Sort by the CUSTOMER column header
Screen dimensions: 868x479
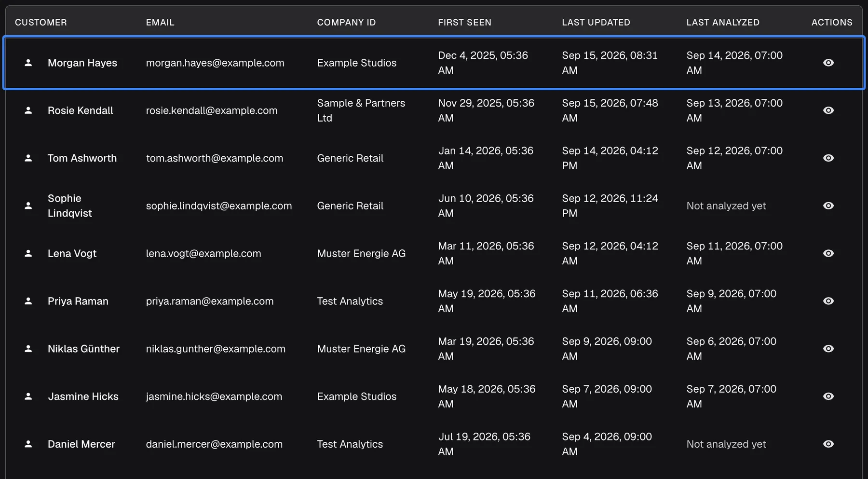point(41,22)
